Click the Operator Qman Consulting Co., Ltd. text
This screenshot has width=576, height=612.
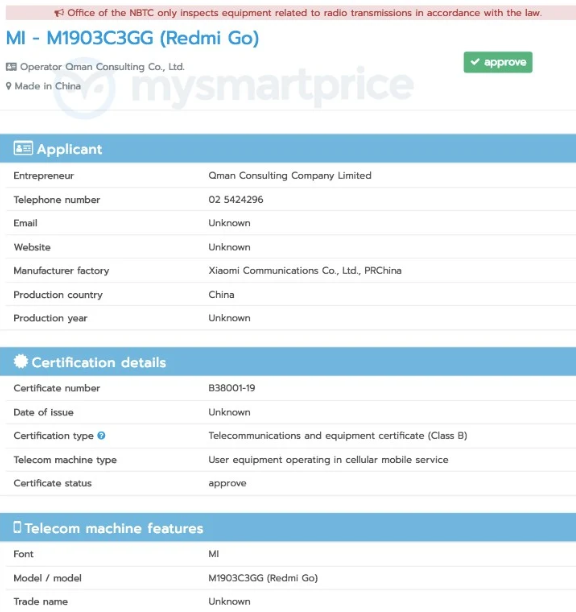coord(102,67)
